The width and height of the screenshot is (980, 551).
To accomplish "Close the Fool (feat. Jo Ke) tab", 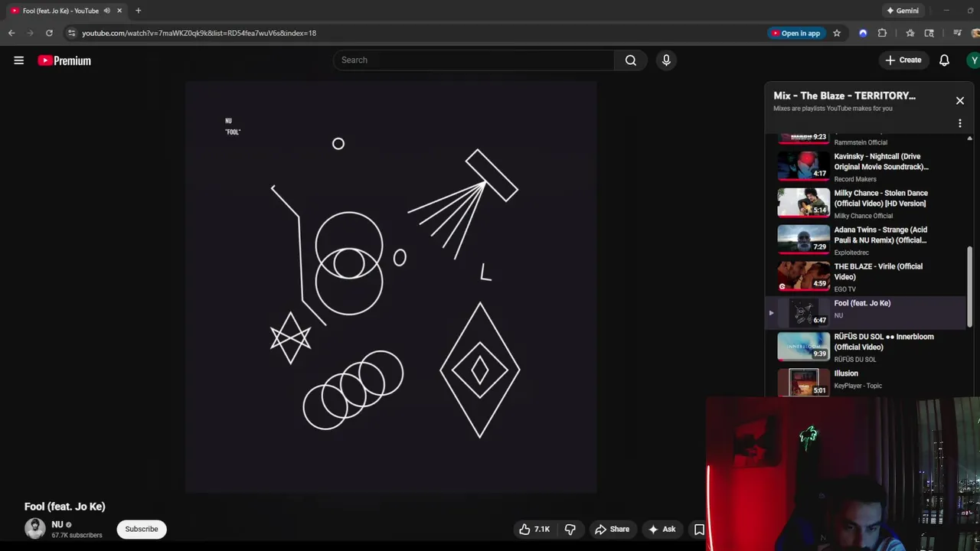I will [119, 11].
